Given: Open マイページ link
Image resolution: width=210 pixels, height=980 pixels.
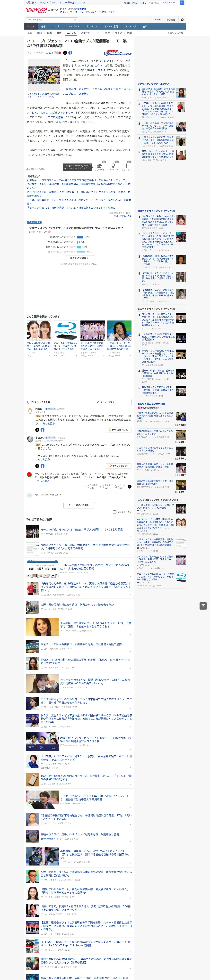Looking at the screenshot, I should click(x=157, y=19).
